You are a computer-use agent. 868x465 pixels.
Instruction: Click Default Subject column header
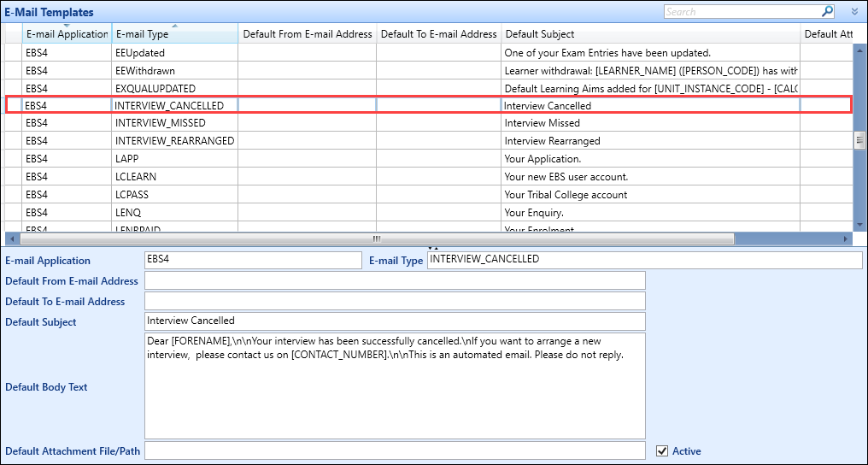pyautogui.click(x=651, y=34)
